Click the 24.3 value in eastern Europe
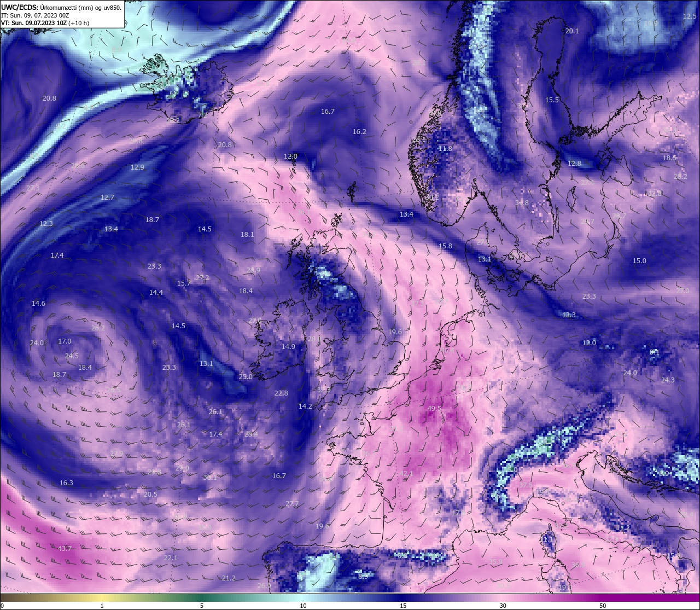Viewport: 700px width, 610px height. [x=668, y=380]
